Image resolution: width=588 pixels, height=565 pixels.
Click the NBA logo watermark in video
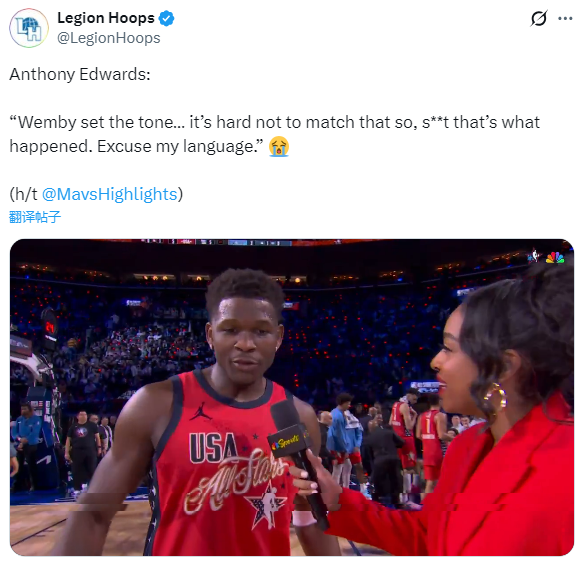[534, 256]
